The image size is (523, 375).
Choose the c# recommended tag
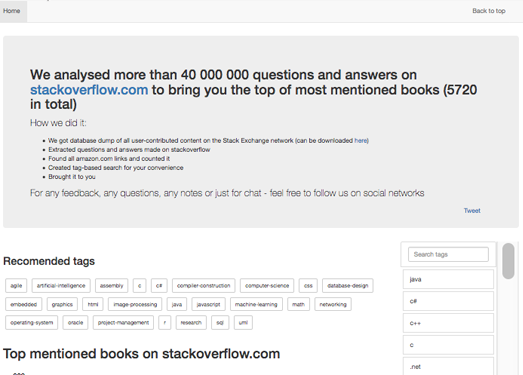click(159, 286)
